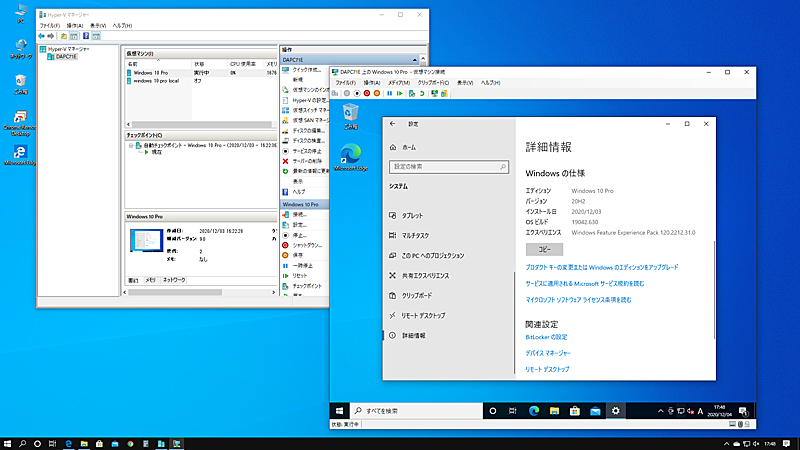
Task: Open BitLocker の設定 link
Action: (546, 337)
